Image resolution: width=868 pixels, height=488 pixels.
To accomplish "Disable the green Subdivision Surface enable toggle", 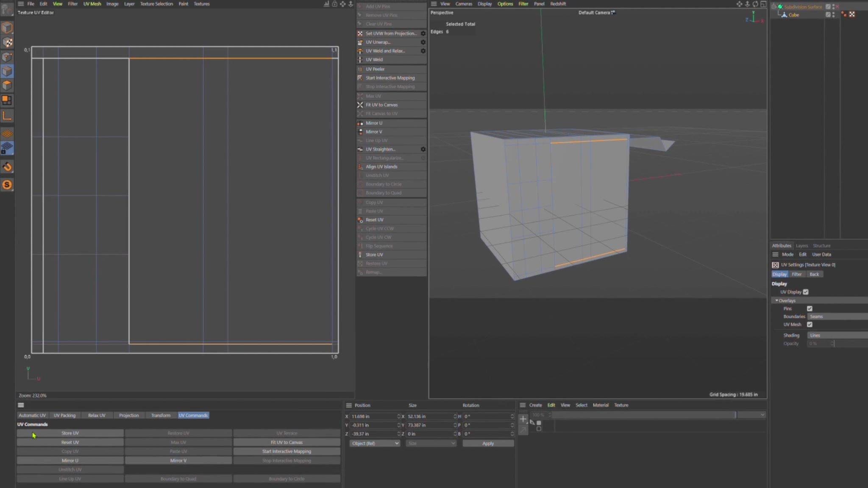I will (x=780, y=6).
